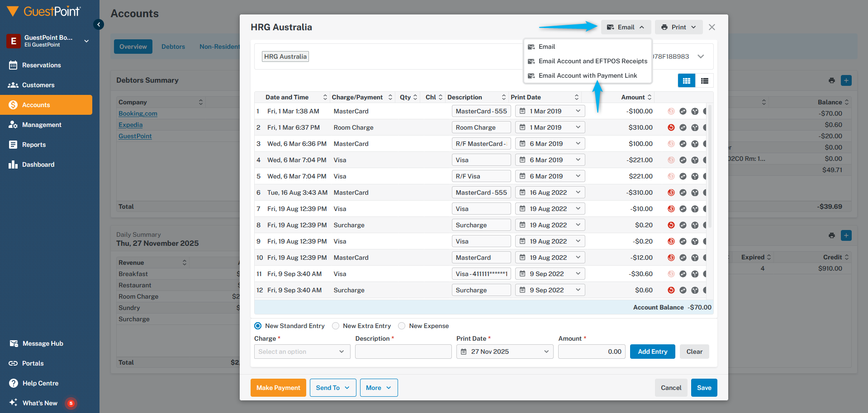Choose Email Account with Payment Link
Image resolution: width=868 pixels, height=413 pixels.
click(588, 75)
